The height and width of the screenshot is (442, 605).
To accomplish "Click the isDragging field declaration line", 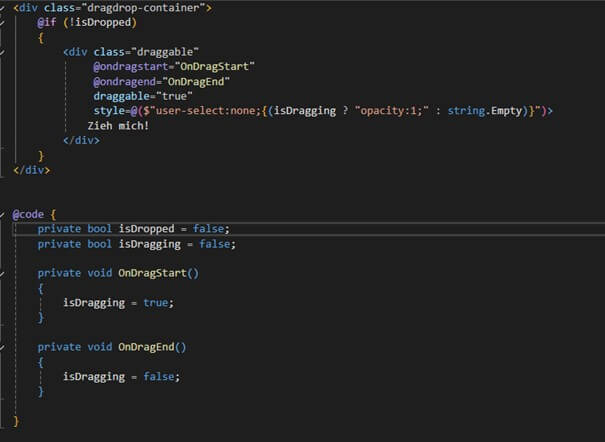I will pos(137,244).
